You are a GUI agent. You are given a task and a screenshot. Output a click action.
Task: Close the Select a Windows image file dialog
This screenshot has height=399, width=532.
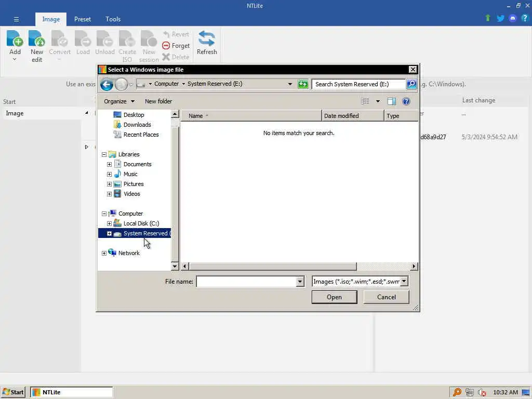[412, 70]
